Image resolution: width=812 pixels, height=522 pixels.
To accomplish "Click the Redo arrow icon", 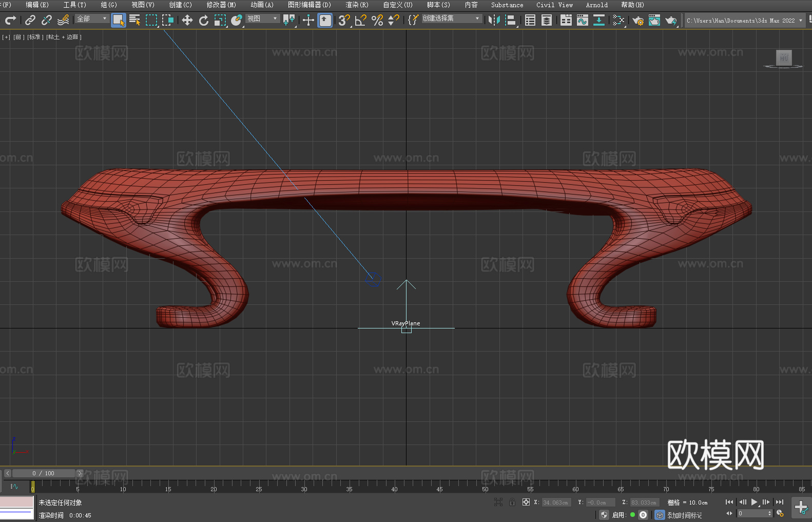I will (x=10, y=20).
